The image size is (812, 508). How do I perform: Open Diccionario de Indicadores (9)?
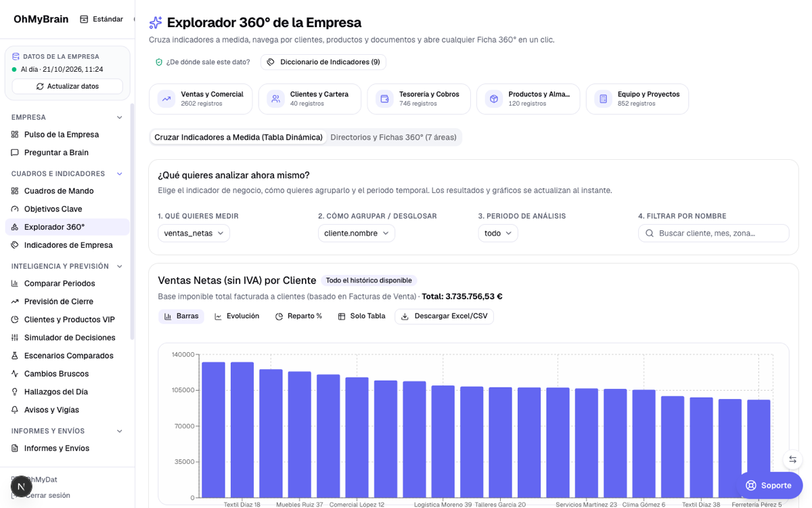(323, 62)
